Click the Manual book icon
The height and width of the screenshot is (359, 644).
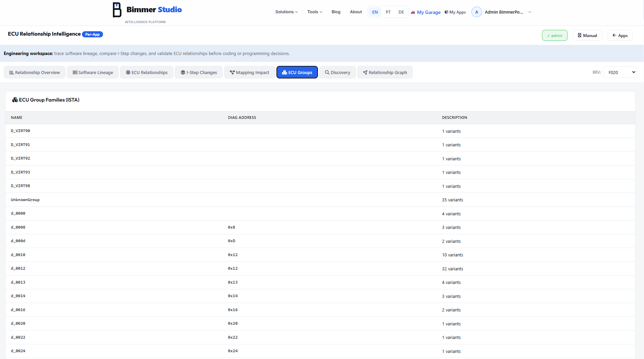click(579, 35)
